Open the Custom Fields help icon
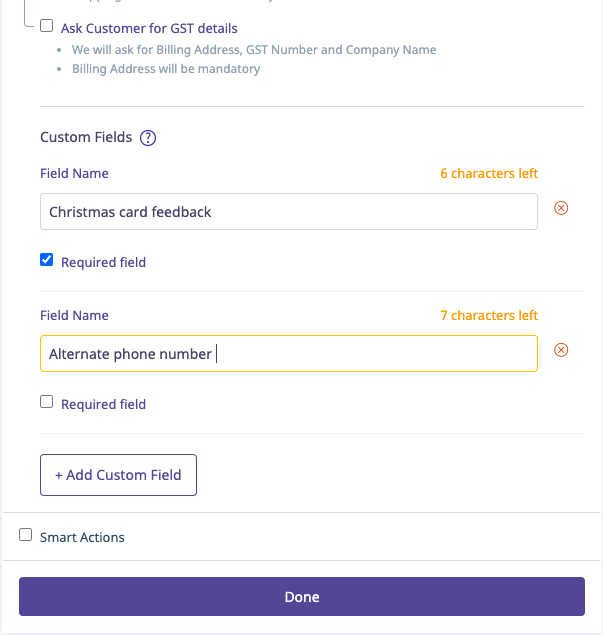Viewport: 603px width, 635px height. point(148,138)
